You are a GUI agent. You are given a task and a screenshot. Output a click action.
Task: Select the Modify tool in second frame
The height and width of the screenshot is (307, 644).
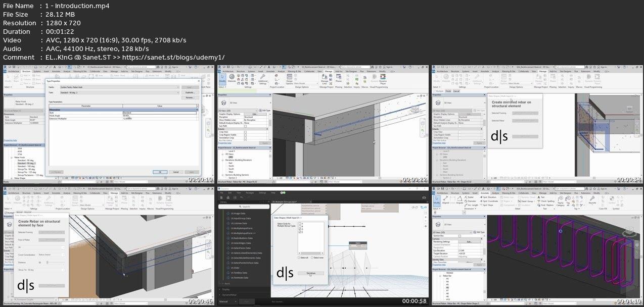[222, 79]
